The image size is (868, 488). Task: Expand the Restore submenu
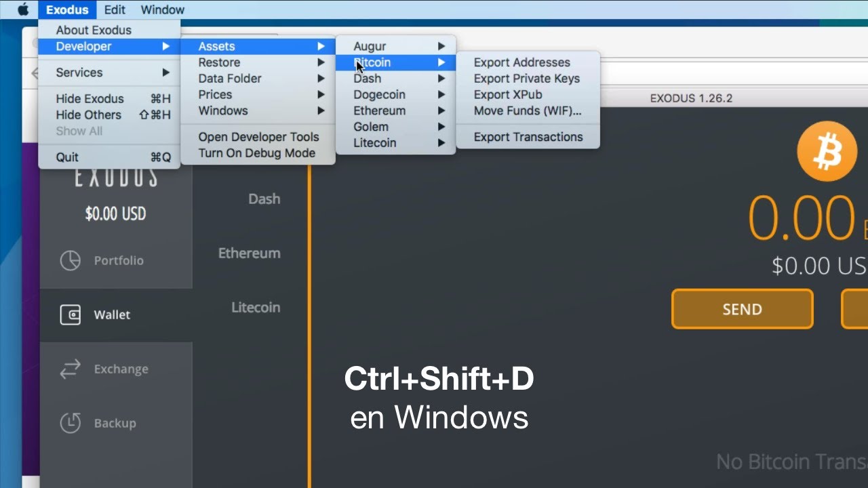pyautogui.click(x=258, y=62)
